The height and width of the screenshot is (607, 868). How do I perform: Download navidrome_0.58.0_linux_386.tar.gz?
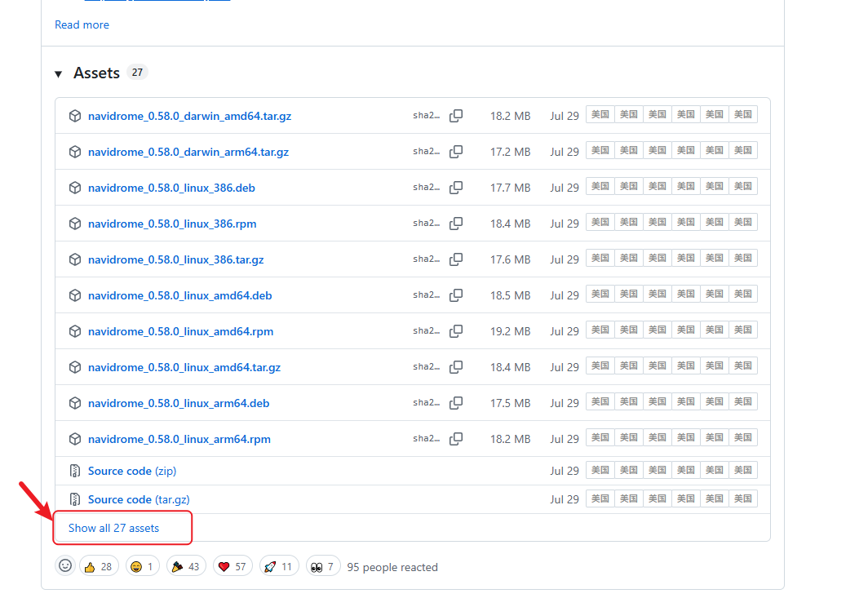point(175,259)
